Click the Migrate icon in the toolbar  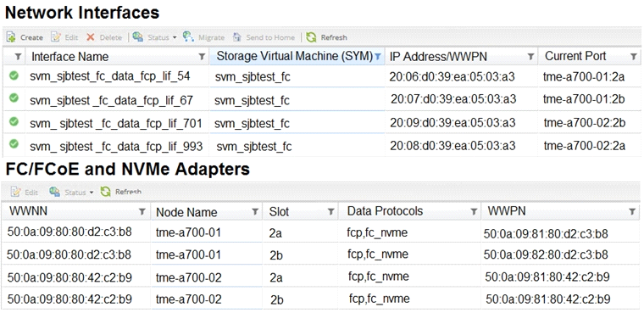(x=188, y=36)
